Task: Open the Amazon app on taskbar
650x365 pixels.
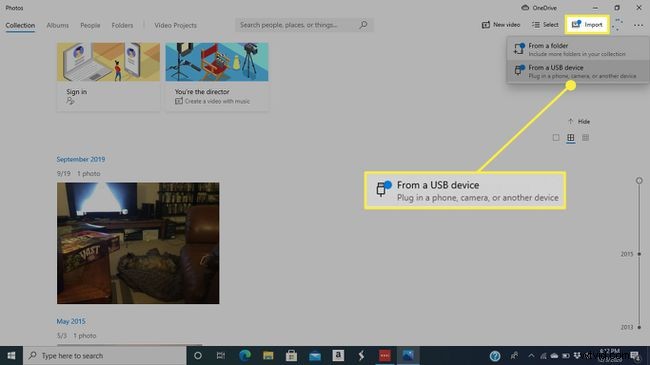Action: pos(338,355)
